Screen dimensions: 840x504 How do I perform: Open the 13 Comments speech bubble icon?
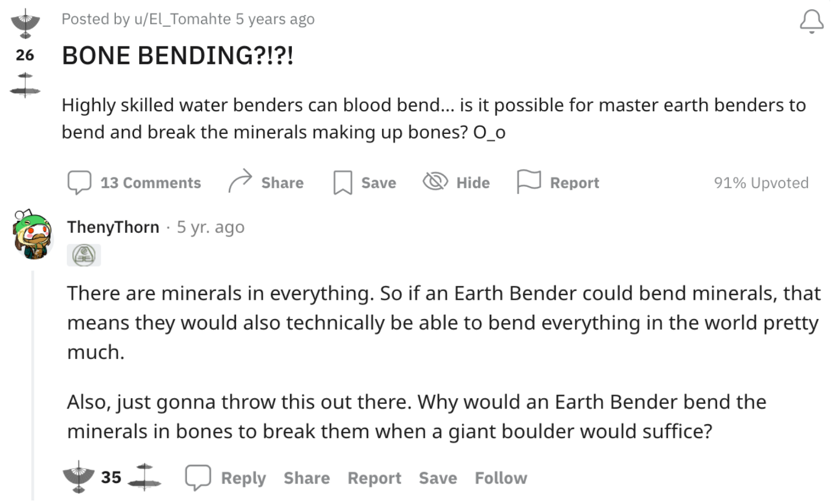pyautogui.click(x=79, y=182)
